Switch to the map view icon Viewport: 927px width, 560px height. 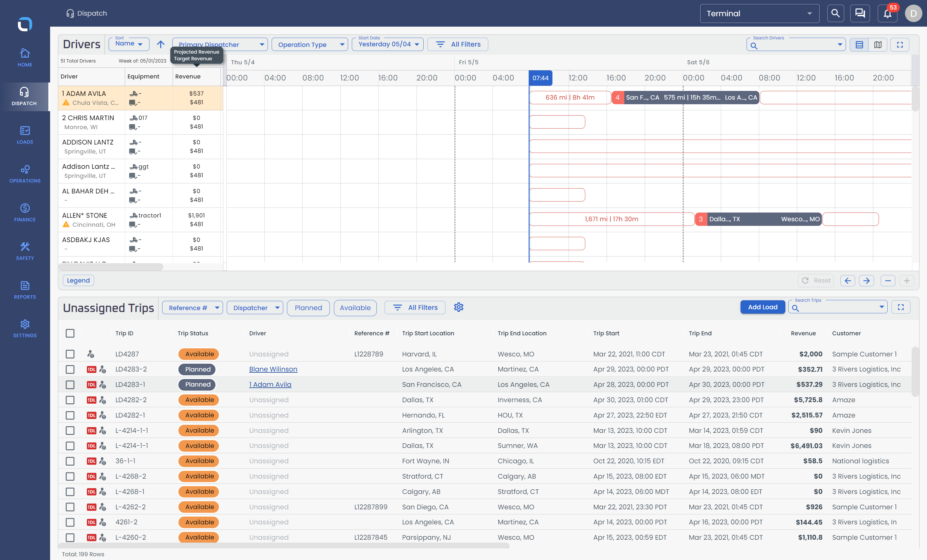coord(878,45)
